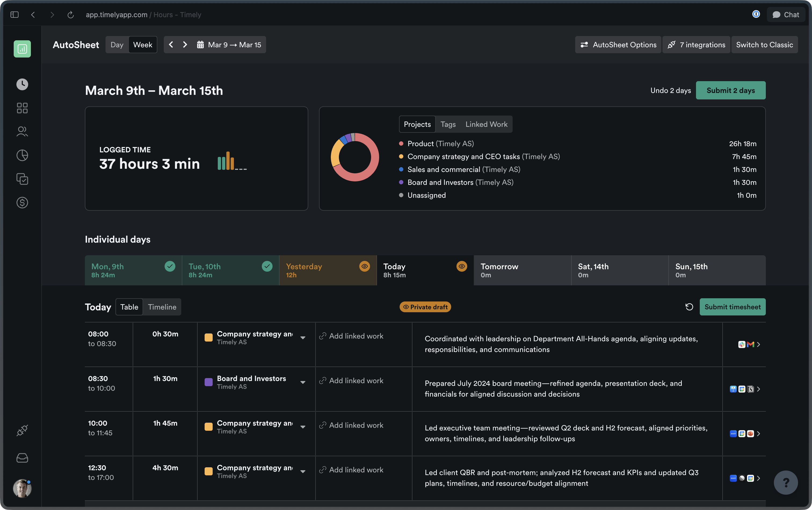This screenshot has width=812, height=510.
Task: Click the checkmark on Mon, 9th
Action: click(x=170, y=266)
